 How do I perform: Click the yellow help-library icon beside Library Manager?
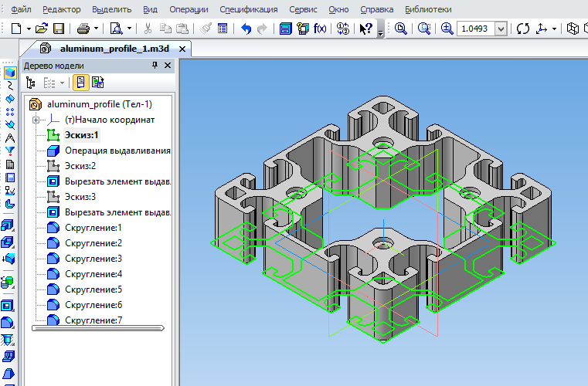302,29
